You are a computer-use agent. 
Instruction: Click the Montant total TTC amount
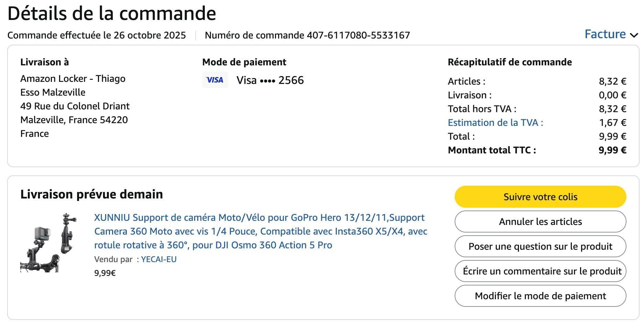tap(612, 150)
